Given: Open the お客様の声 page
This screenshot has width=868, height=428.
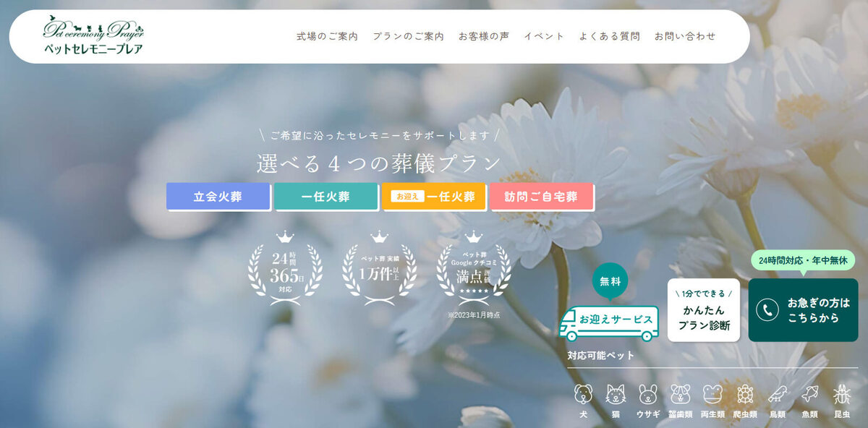Looking at the screenshot, I should (x=483, y=36).
